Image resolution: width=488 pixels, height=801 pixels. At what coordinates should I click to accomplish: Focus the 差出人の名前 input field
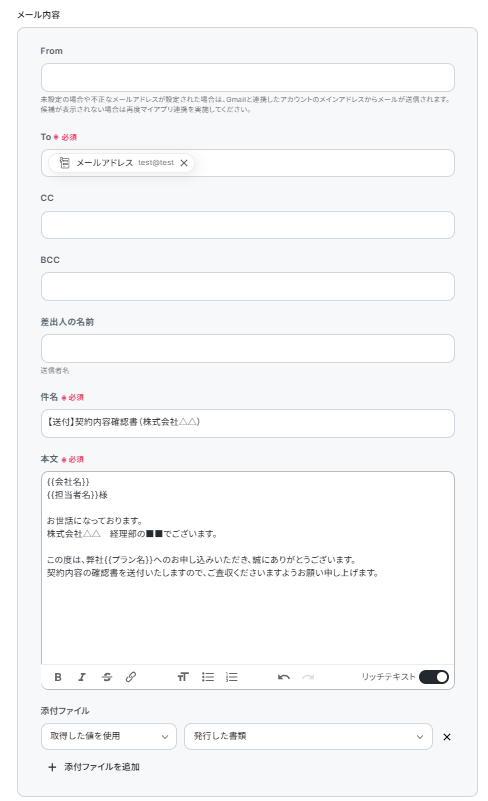pos(248,348)
